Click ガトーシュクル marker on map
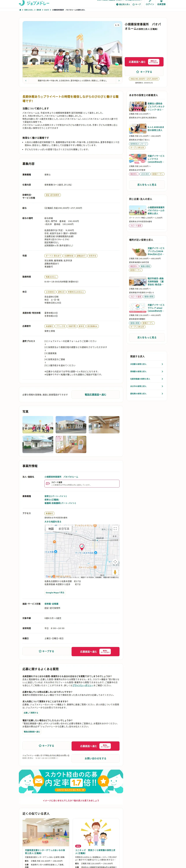186x868 pixels. click(x=95, y=567)
